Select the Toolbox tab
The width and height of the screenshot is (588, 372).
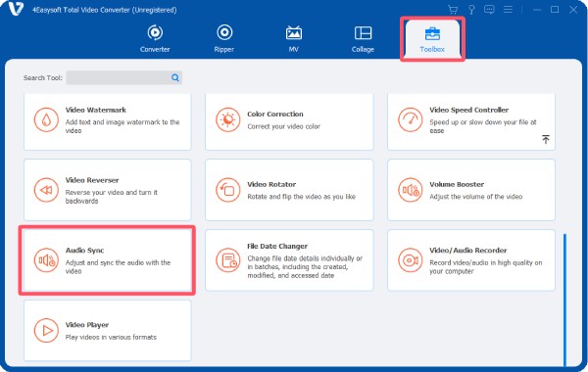(432, 39)
